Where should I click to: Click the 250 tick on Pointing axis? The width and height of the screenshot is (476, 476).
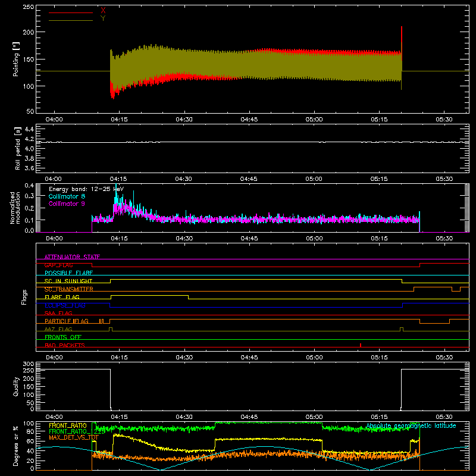(29, 7)
